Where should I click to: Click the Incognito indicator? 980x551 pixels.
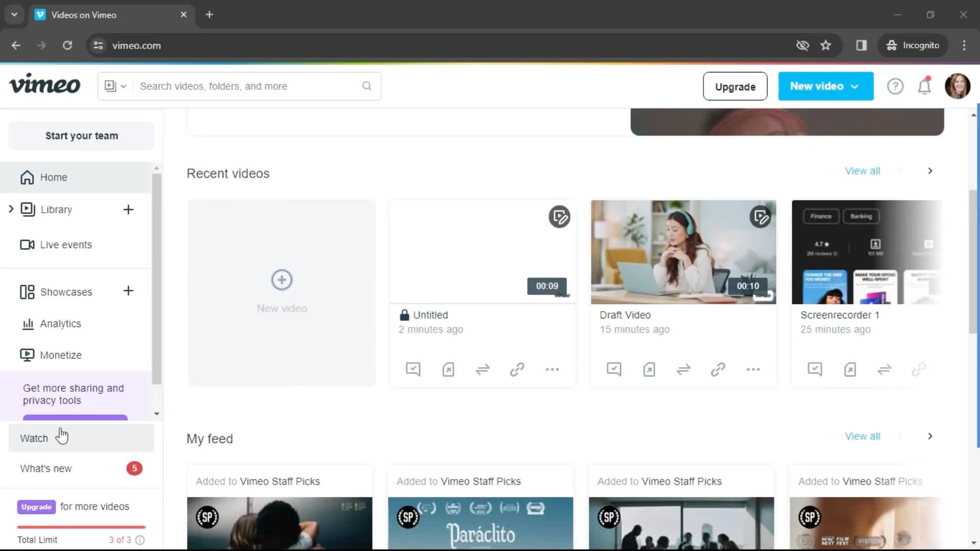pos(913,45)
